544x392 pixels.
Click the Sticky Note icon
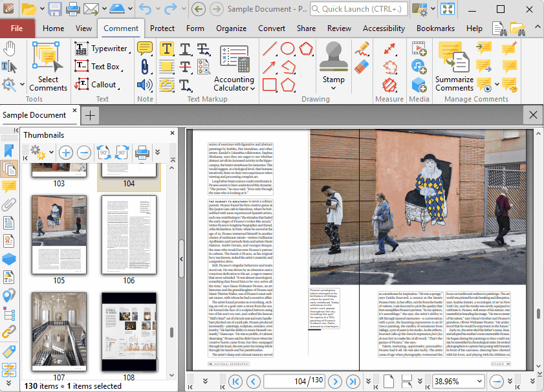click(145, 49)
